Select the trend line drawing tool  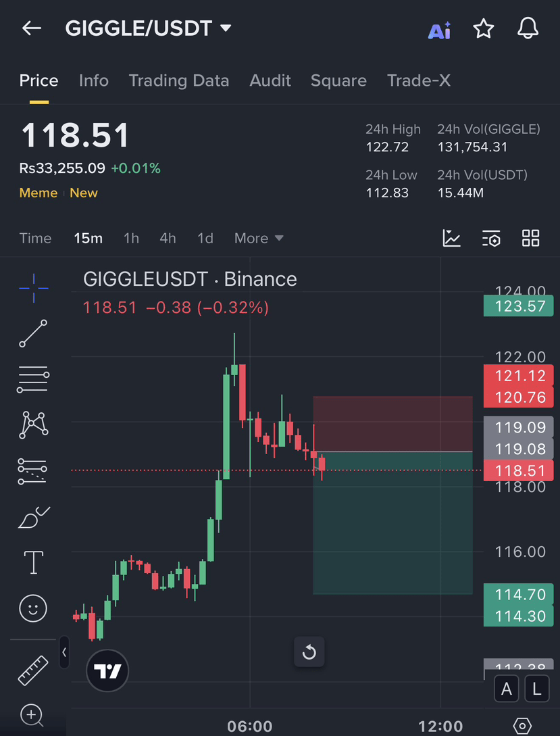[x=33, y=334]
